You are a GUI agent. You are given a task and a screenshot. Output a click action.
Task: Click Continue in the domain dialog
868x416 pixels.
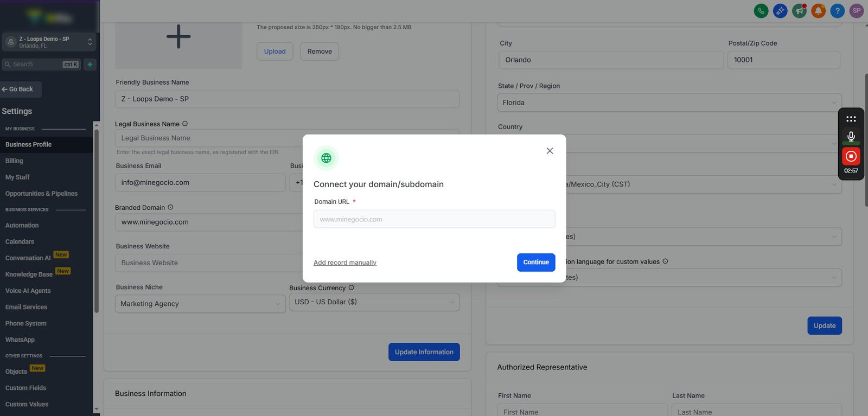pyautogui.click(x=536, y=263)
